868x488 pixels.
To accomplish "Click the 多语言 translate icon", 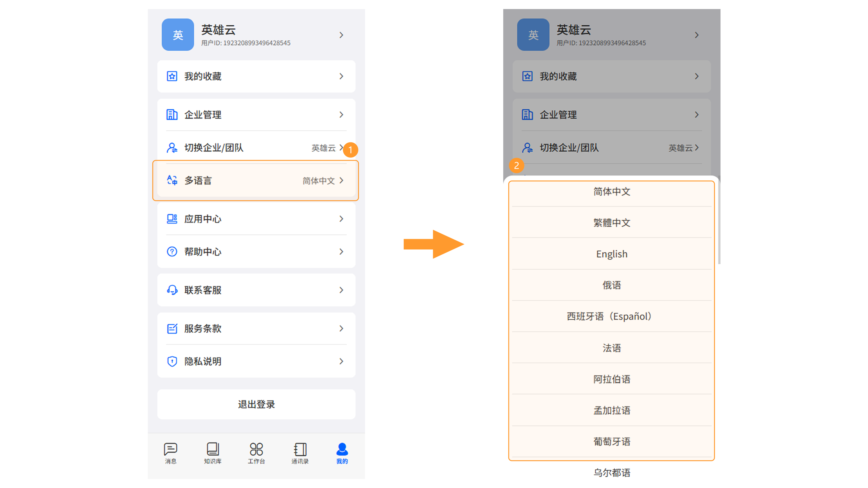I will coord(172,180).
